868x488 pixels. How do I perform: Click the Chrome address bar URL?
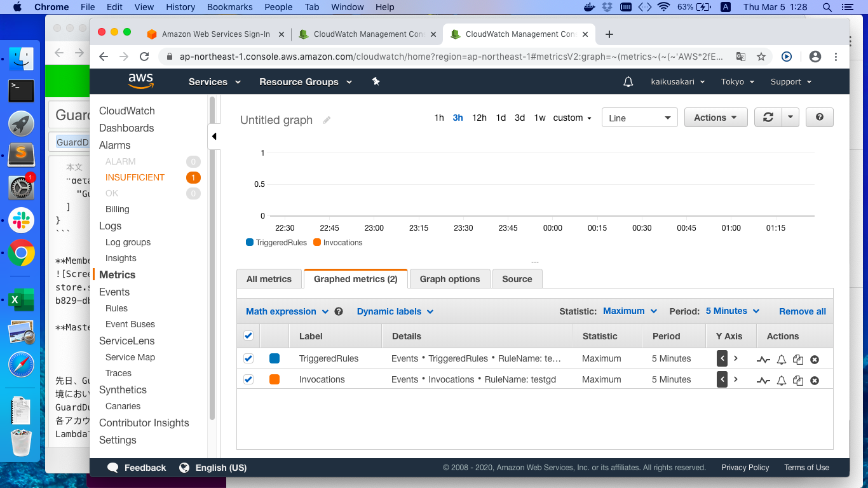(x=451, y=57)
